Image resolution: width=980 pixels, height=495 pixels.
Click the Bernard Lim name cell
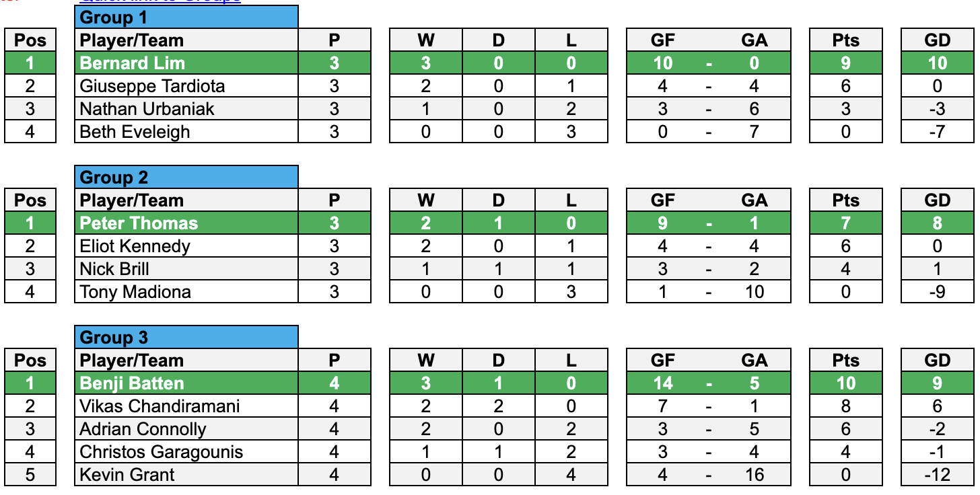(x=186, y=63)
